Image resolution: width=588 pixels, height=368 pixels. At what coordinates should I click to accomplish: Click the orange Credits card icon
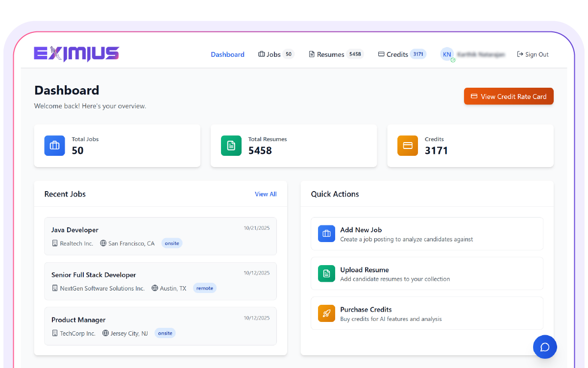point(407,146)
